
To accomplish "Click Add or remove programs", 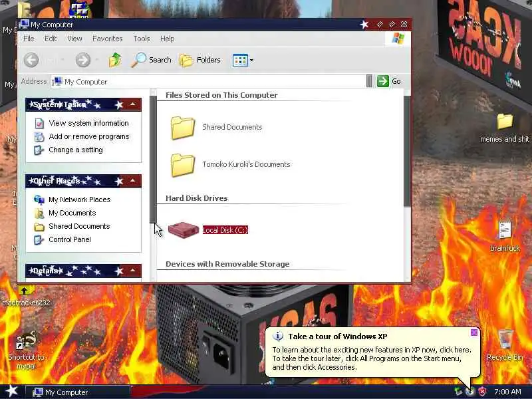I will click(89, 136).
